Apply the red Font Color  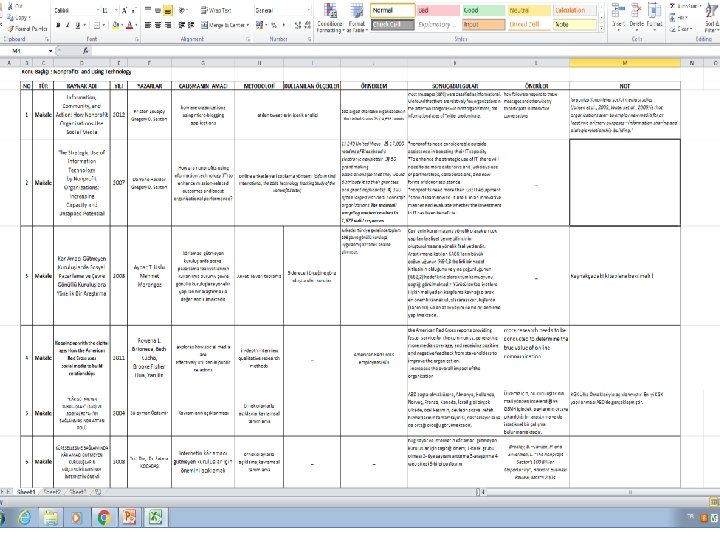(129, 25)
